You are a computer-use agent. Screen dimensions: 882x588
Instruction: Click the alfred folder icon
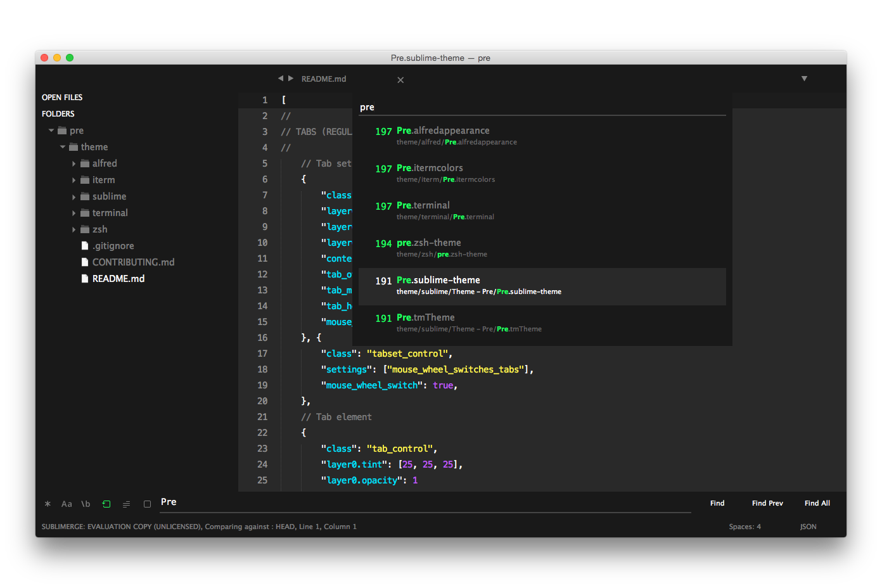(x=85, y=163)
